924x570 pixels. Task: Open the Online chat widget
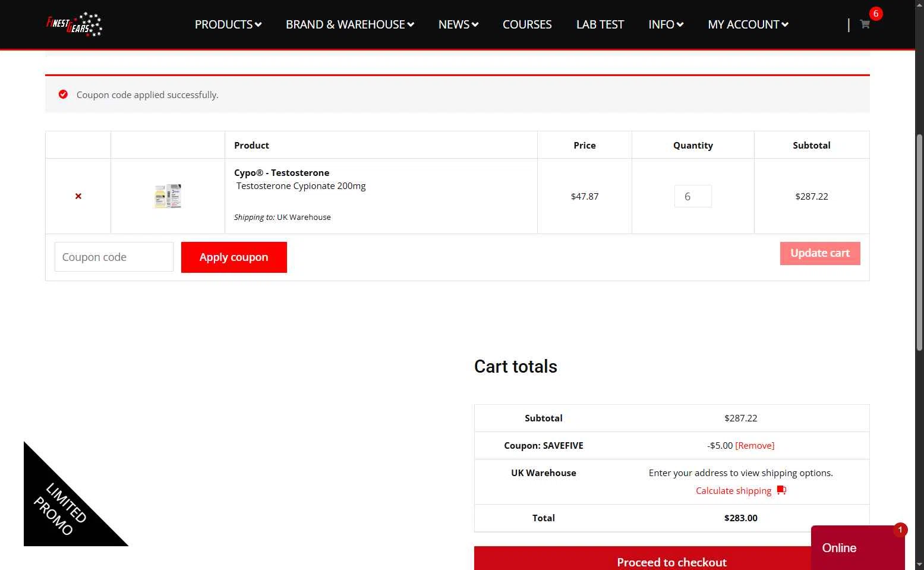pyautogui.click(x=857, y=548)
